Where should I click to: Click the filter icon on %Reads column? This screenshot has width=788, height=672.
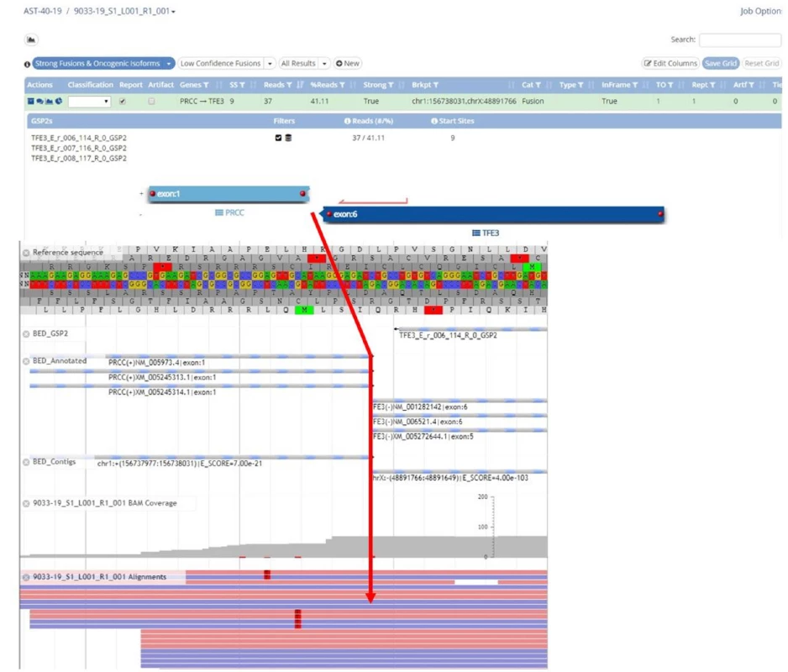[x=342, y=85]
